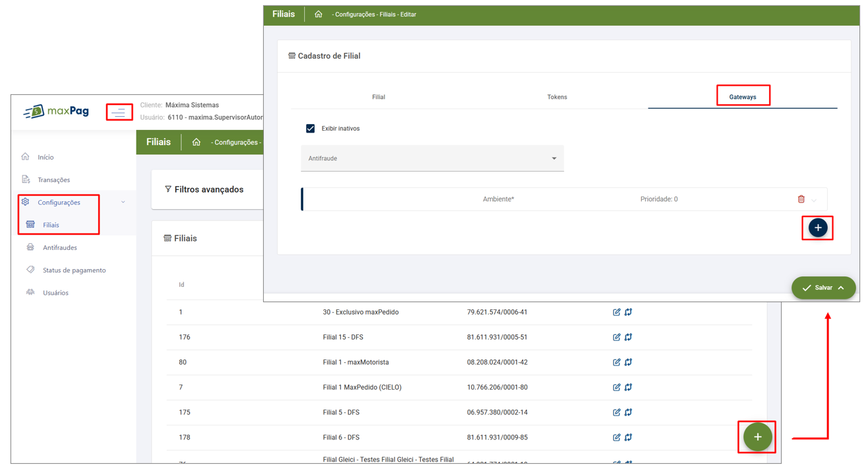
Task: Delete the gateway row with trash icon
Action: pos(801,199)
